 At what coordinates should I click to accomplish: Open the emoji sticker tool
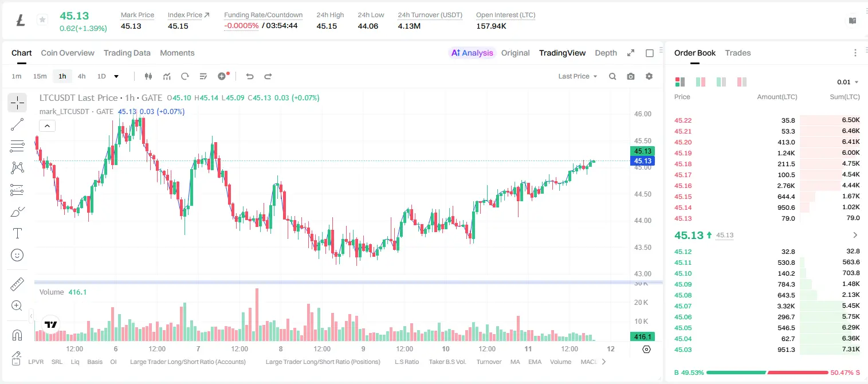(17, 255)
